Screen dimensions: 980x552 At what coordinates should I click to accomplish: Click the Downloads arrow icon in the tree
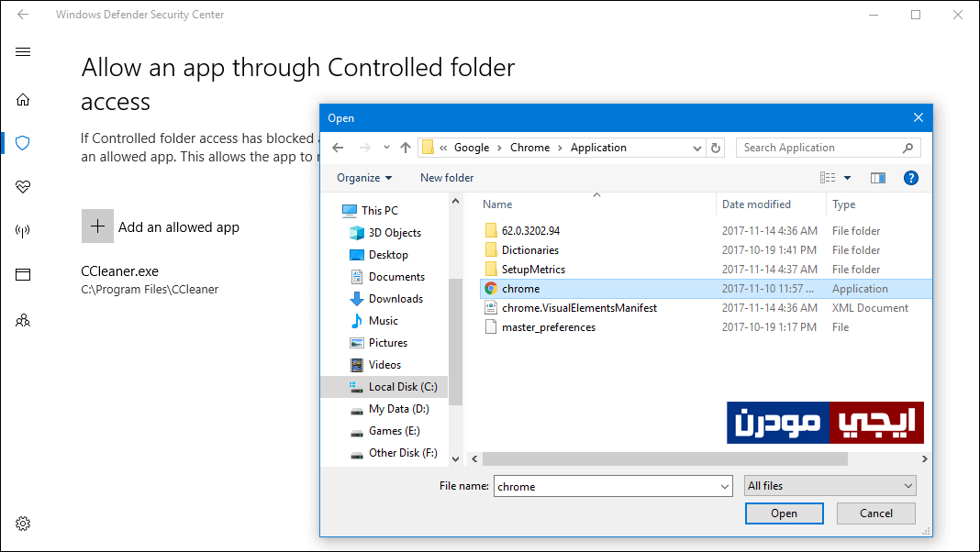(357, 299)
